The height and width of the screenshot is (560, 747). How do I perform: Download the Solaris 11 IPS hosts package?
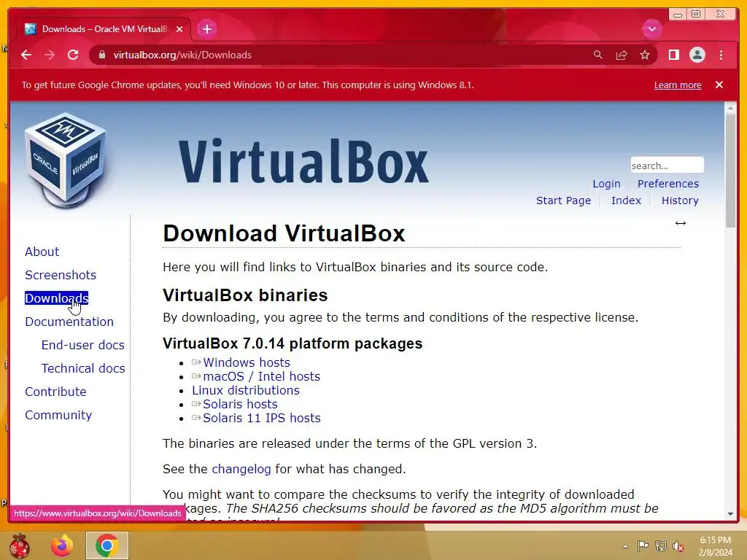262,418
